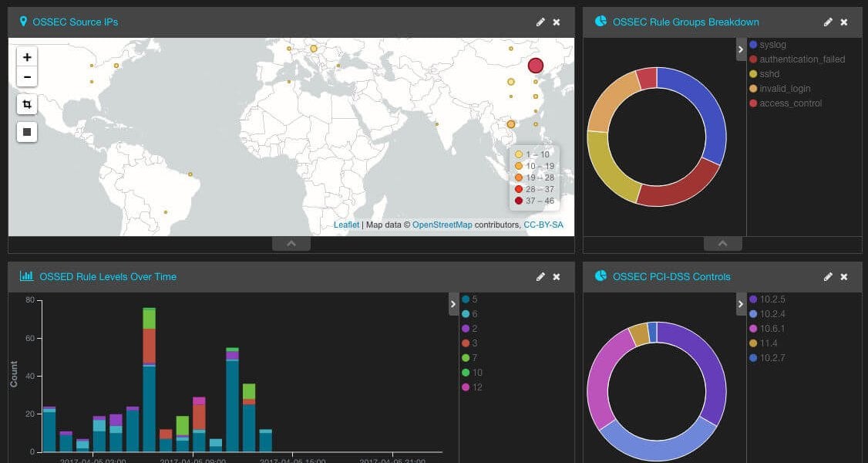Click the green top segment of the tallest bar
Image resolution: width=868 pixels, height=463 pixels.
coord(149,319)
